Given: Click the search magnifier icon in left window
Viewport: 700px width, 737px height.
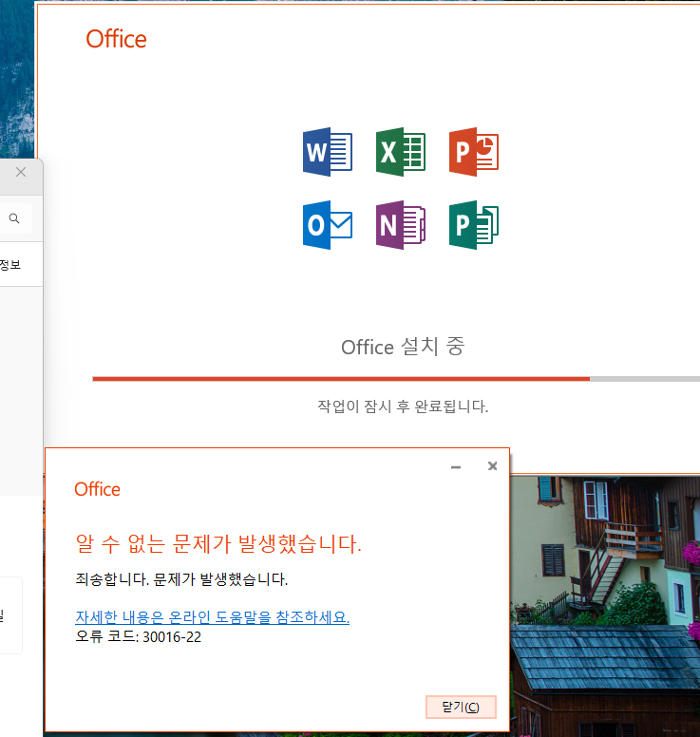Looking at the screenshot, I should (14, 218).
